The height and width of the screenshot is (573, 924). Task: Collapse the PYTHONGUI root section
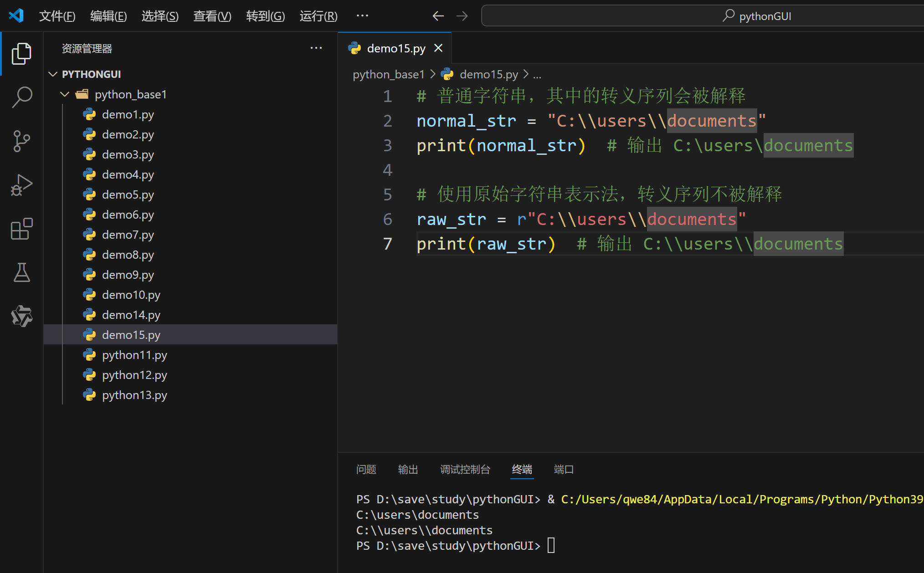click(x=53, y=74)
